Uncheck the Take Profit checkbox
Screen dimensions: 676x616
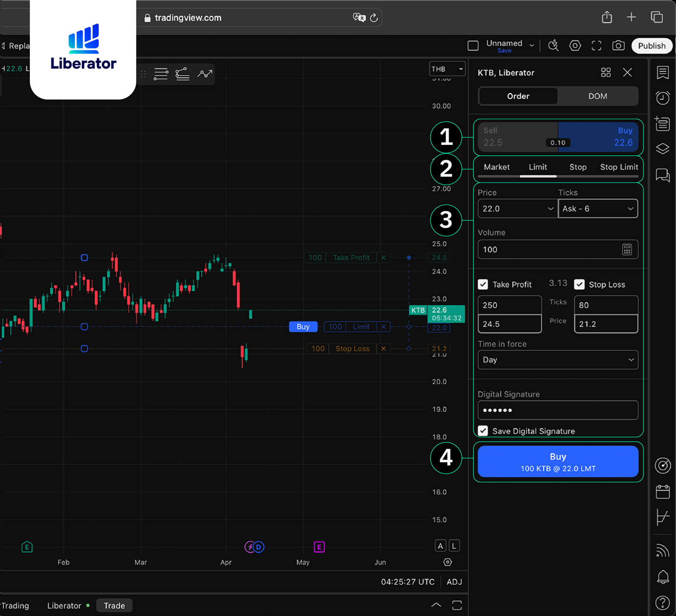[x=483, y=284]
